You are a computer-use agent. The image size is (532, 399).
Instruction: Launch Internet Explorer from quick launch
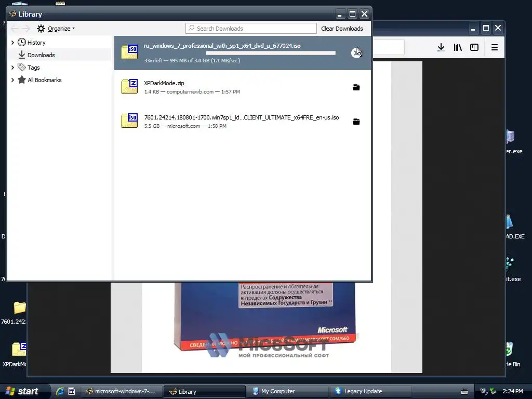click(x=60, y=391)
